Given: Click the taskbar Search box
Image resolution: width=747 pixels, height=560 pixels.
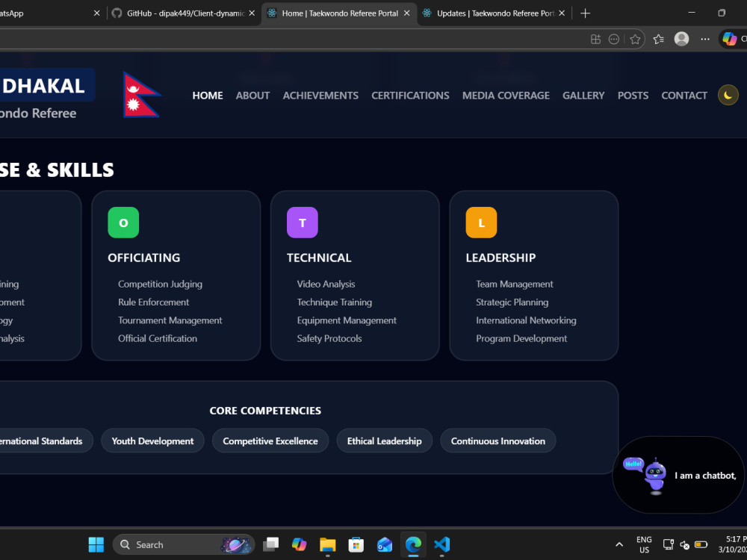Looking at the screenshot, I should click(184, 544).
